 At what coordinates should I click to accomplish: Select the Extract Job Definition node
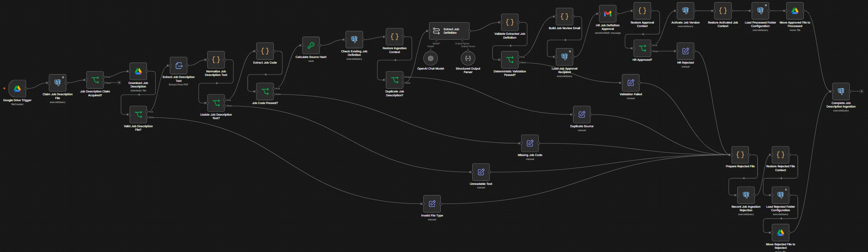[449, 31]
